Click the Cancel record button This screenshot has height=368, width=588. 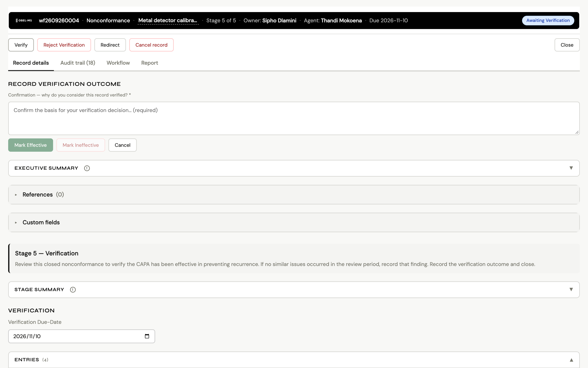(151, 45)
